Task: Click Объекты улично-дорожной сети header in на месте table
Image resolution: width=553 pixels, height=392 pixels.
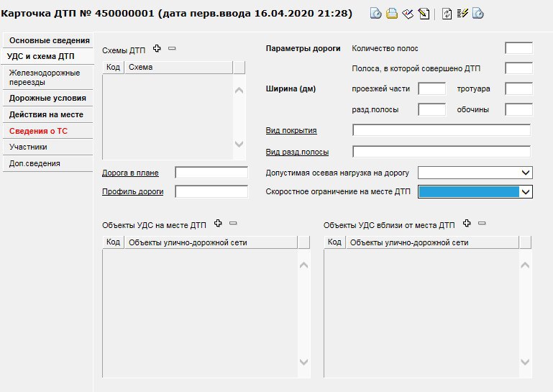Action: [x=211, y=242]
